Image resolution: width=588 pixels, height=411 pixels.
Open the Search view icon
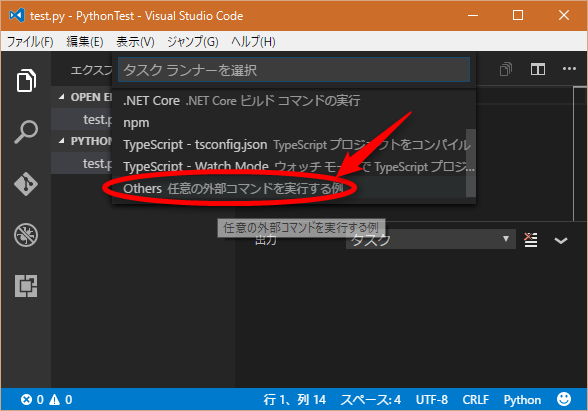[x=26, y=132]
